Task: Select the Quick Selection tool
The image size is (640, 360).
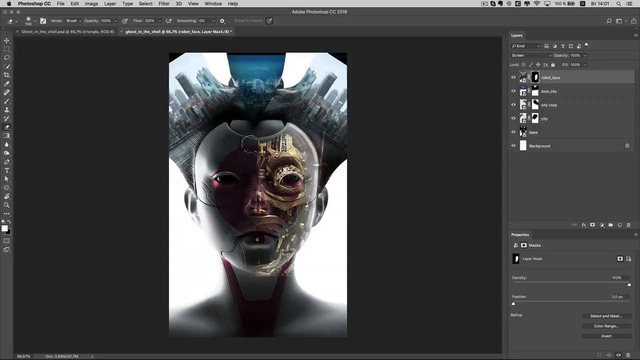Action: pyautogui.click(x=7, y=66)
